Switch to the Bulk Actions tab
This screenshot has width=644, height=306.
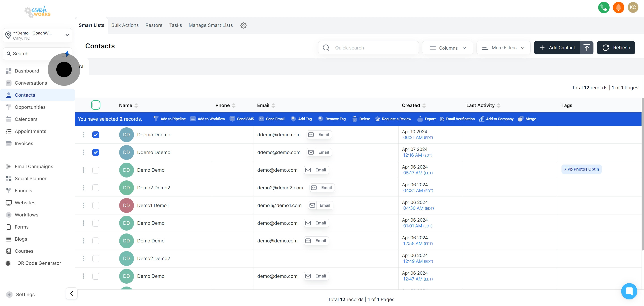click(125, 25)
